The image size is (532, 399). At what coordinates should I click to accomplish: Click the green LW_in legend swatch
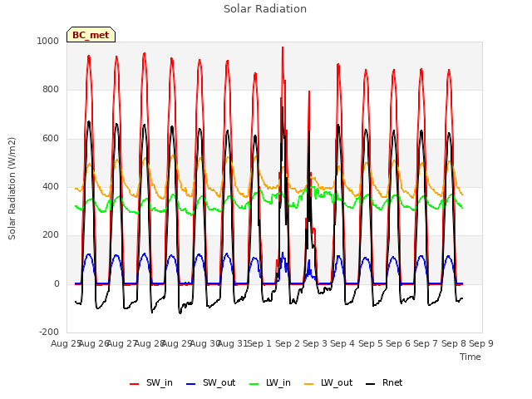(254, 384)
